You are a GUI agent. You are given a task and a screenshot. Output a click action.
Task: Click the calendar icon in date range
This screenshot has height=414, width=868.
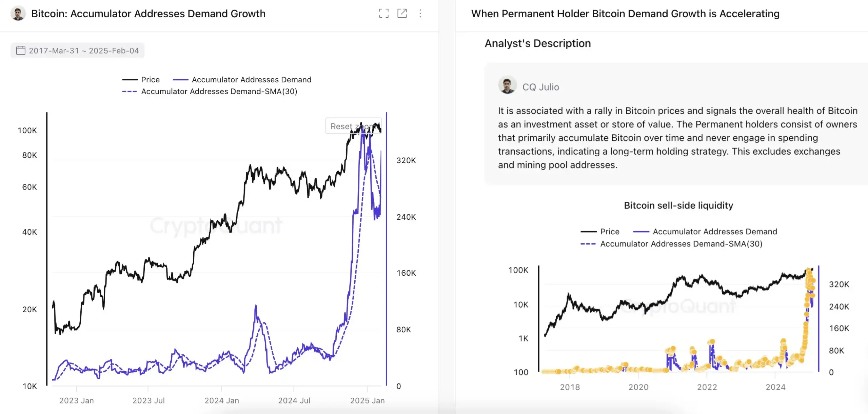click(21, 51)
